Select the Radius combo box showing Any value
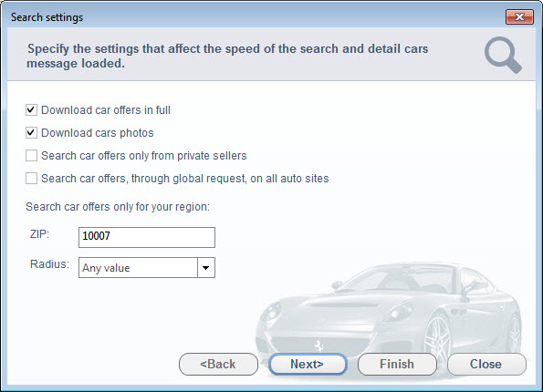This screenshot has width=543, height=392. pyautogui.click(x=147, y=267)
